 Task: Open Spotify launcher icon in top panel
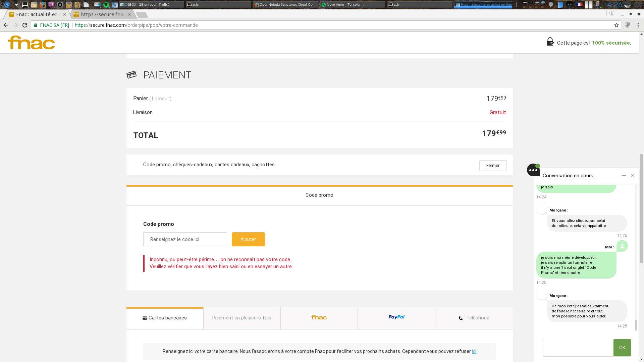coord(106,5)
